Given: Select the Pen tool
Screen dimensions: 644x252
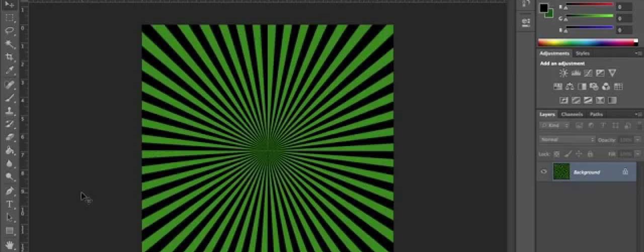Looking at the screenshot, I should coord(10,191).
